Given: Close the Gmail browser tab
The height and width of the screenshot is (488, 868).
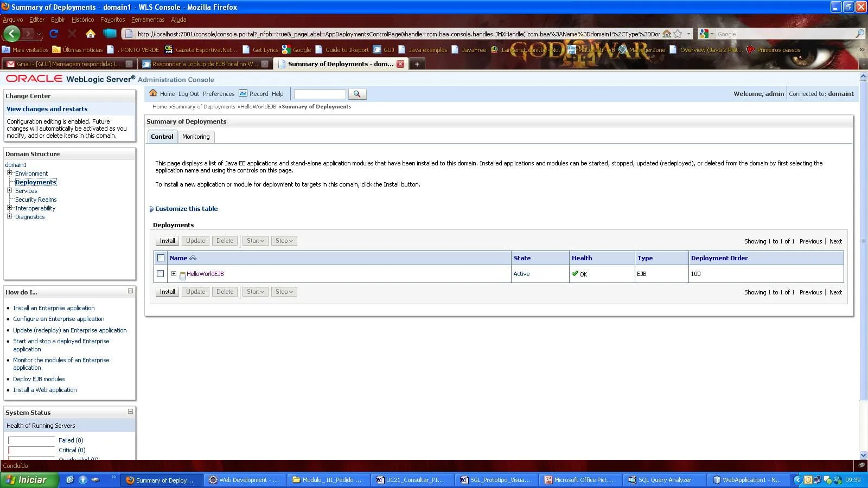Looking at the screenshot, I should 129,64.
